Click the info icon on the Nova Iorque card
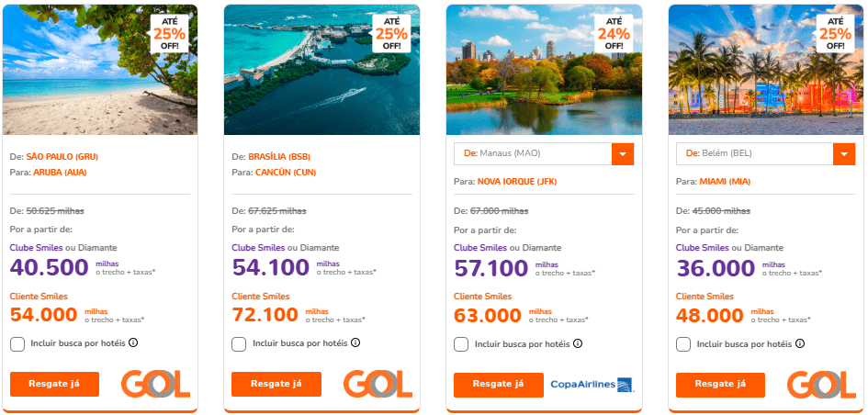This screenshot has height=415, width=868. pos(578,343)
